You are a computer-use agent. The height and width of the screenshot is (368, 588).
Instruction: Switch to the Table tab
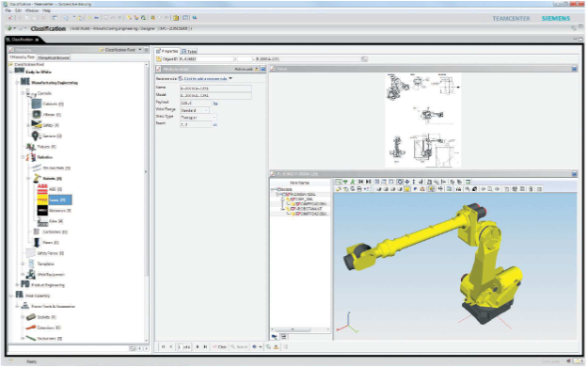[189, 51]
